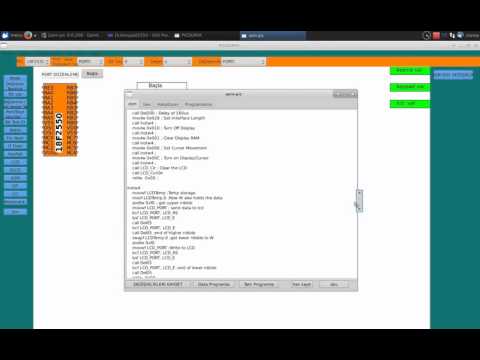Click the blue tray icon beside network
The width and height of the screenshot is (480, 360).
pos(460,35)
